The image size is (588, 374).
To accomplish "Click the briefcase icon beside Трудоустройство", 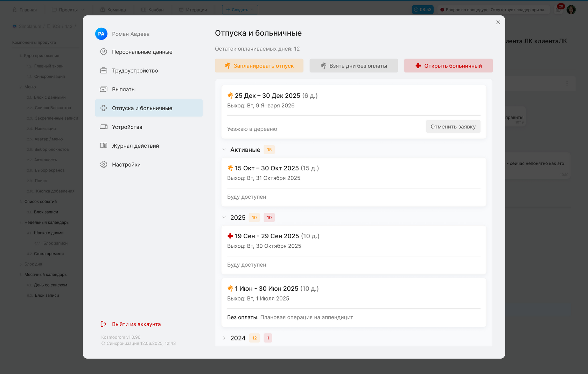I will 104,71.
